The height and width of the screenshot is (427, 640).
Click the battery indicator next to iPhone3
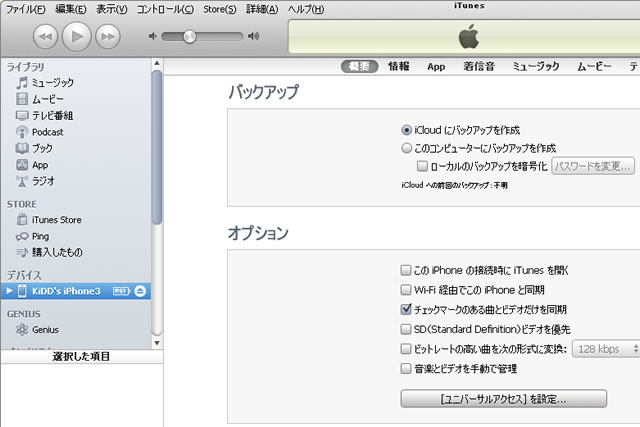(x=121, y=291)
